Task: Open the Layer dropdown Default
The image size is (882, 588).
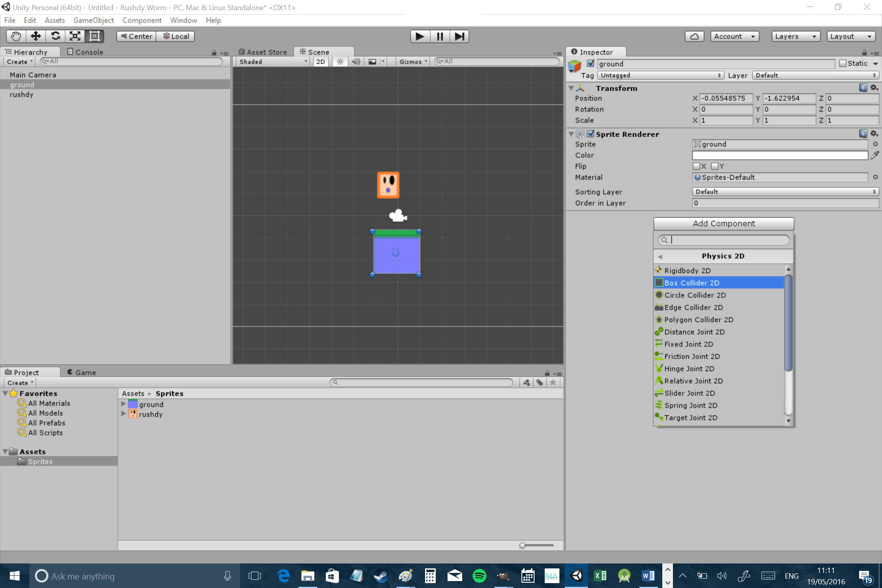Action: pos(815,76)
